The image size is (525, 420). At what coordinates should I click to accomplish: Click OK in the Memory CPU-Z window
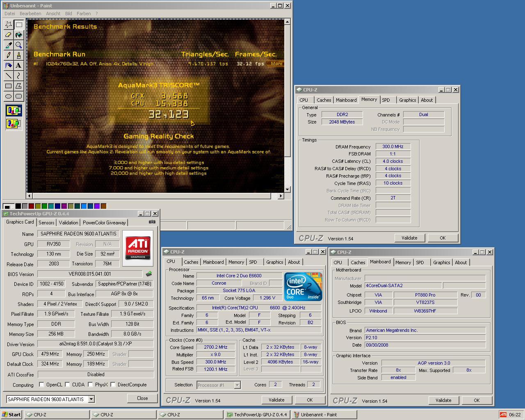click(x=443, y=238)
